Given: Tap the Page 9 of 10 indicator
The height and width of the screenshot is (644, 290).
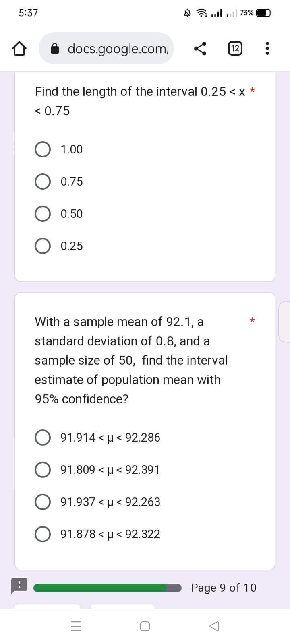Looking at the screenshot, I should (224, 587).
